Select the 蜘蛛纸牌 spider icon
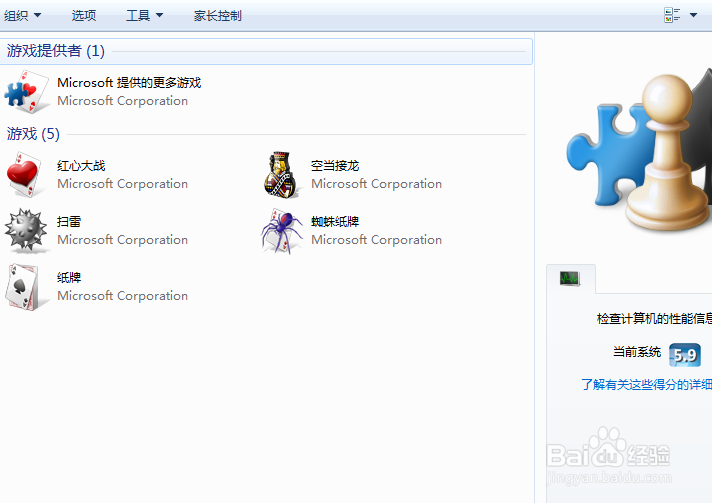Image resolution: width=712 pixels, height=503 pixels. point(282,231)
